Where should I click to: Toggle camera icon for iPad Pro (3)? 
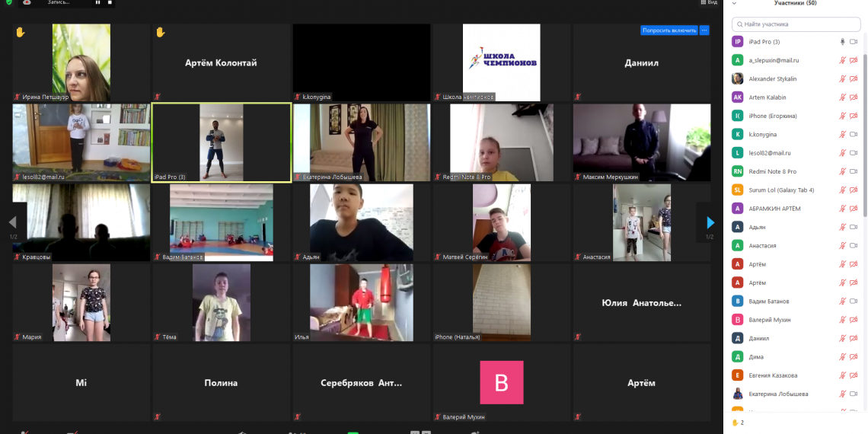[x=854, y=42]
